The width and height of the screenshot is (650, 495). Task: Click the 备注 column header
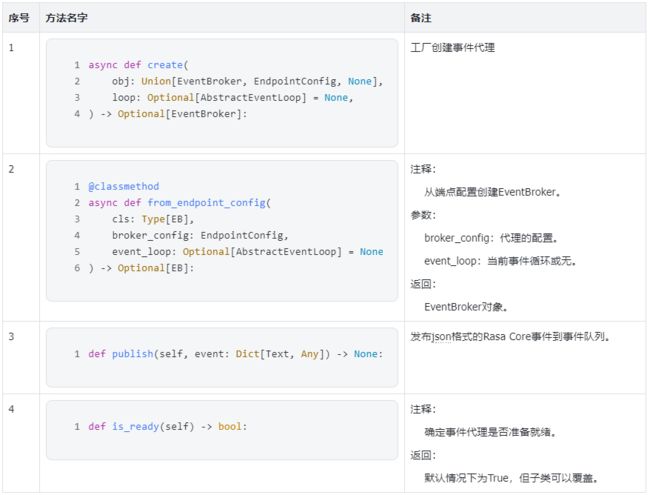pos(421,18)
